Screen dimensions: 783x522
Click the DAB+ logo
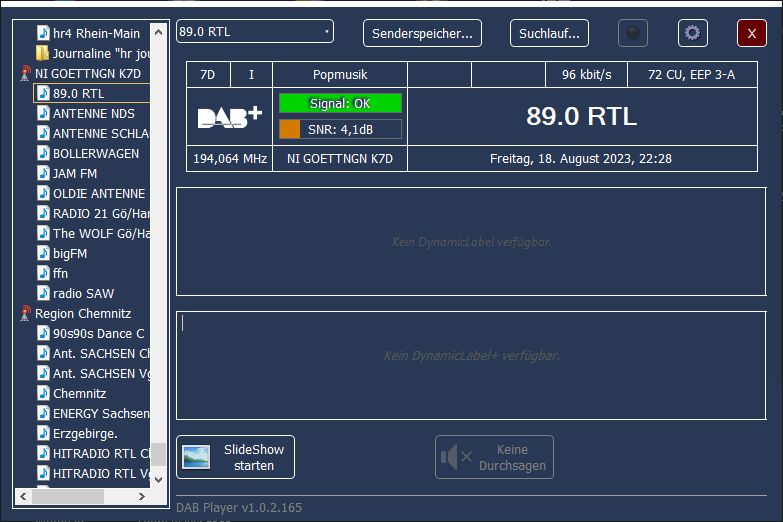tap(229, 117)
